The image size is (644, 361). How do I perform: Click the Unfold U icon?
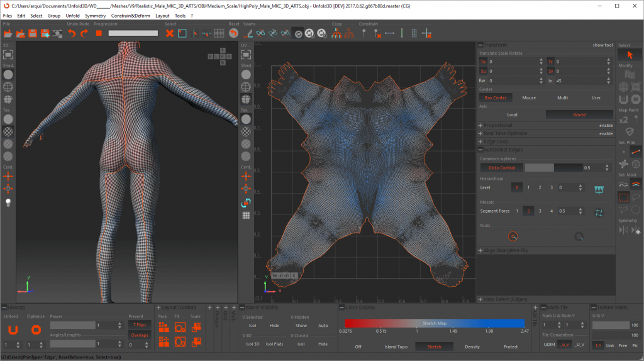(x=14, y=329)
